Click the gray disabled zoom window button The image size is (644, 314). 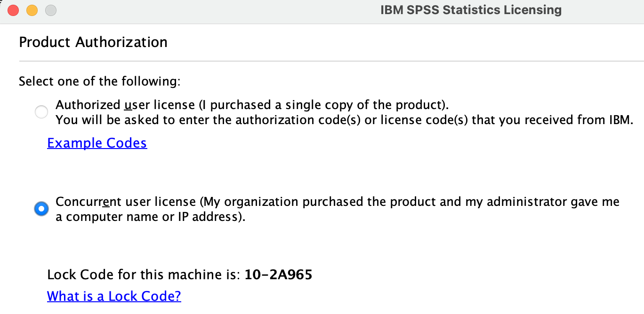click(50, 10)
